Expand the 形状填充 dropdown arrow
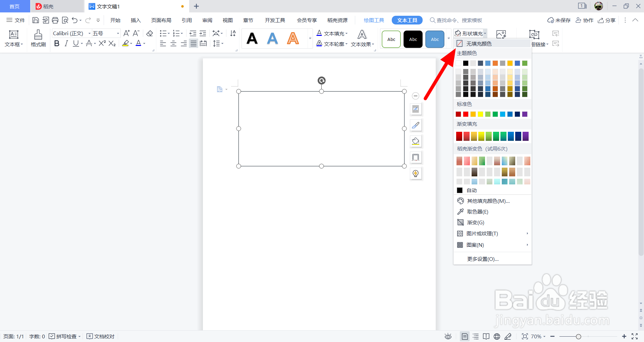This screenshot has width=644, height=342. 485,33
